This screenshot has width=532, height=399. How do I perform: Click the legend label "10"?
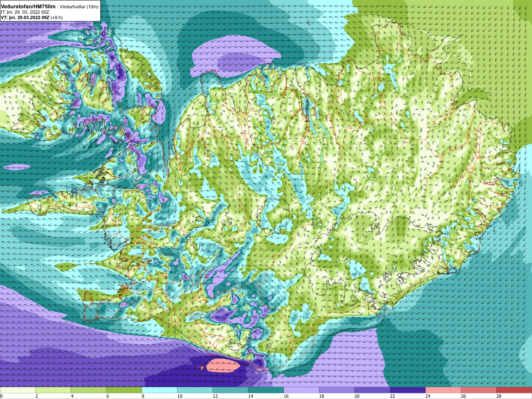click(180, 396)
